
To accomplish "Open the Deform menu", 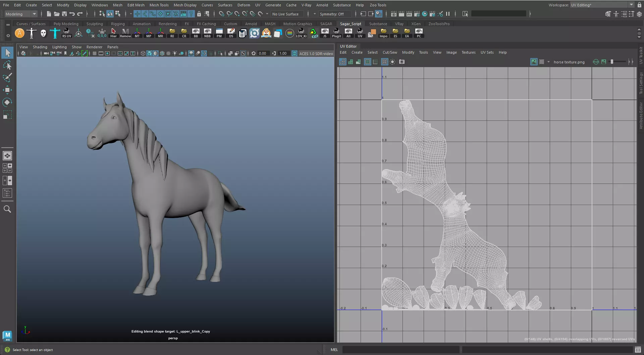I will 244,5.
